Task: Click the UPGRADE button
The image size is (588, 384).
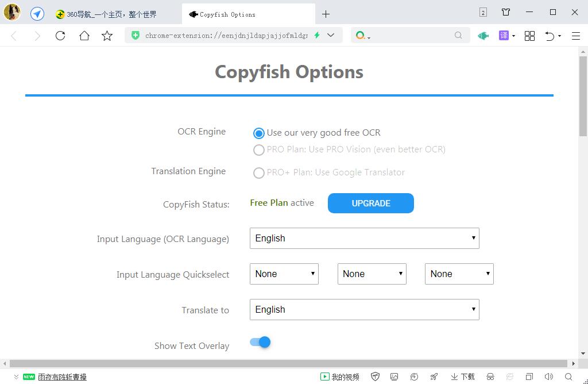Action: 371,203
